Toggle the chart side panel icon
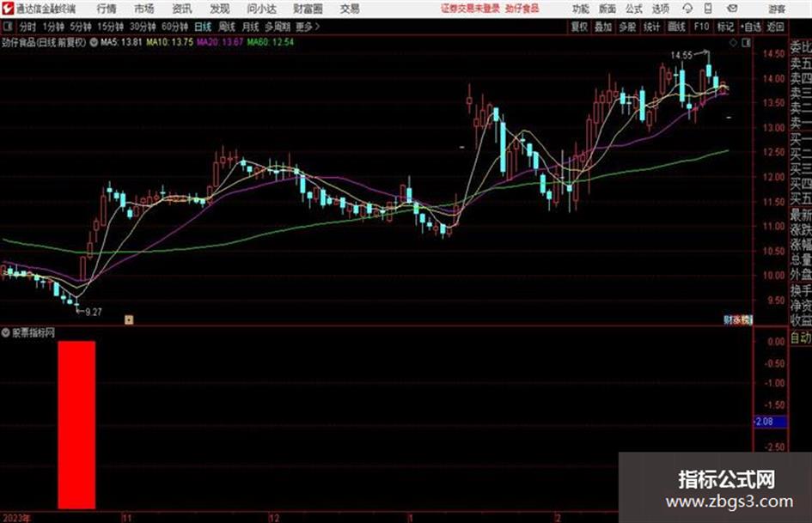The width and height of the screenshot is (812, 523). [x=746, y=43]
